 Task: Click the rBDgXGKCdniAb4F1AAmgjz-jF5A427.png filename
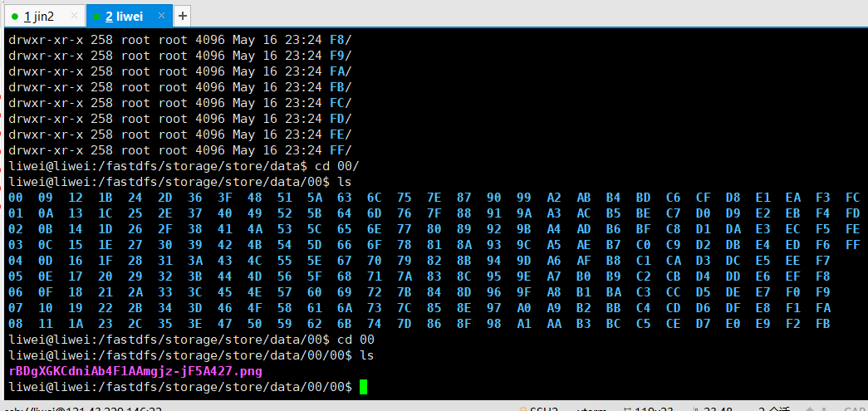point(135,371)
